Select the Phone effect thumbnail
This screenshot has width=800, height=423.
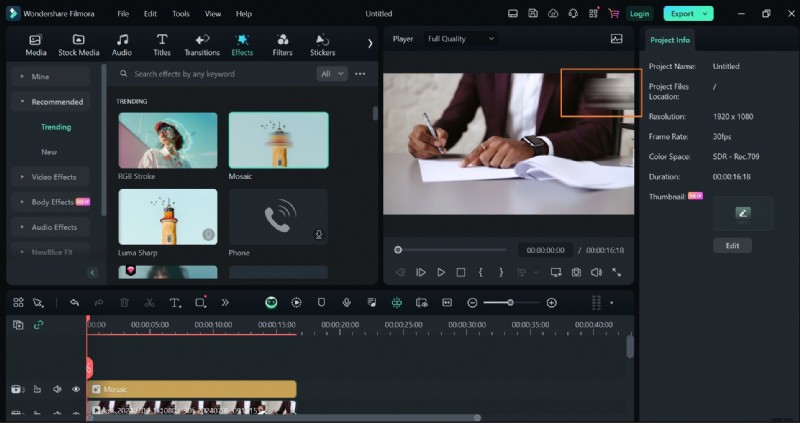click(x=279, y=217)
